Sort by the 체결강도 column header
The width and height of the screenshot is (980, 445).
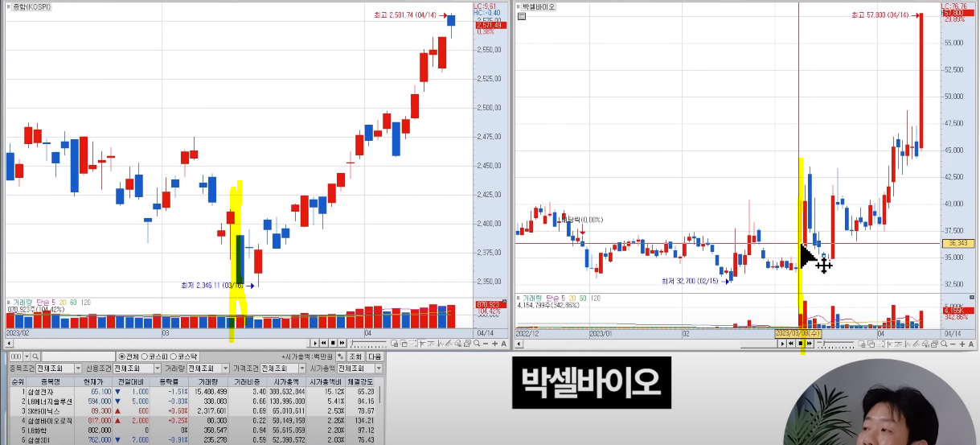[x=360, y=381]
